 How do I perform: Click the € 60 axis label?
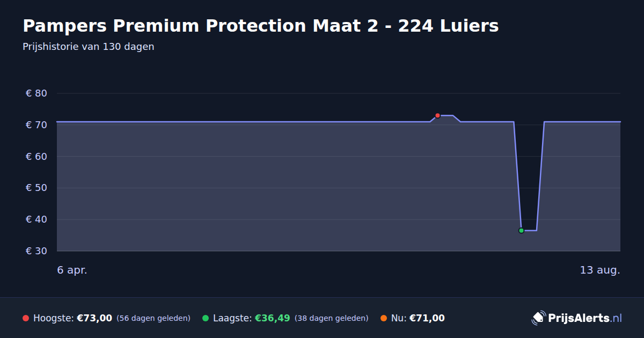[36, 157]
